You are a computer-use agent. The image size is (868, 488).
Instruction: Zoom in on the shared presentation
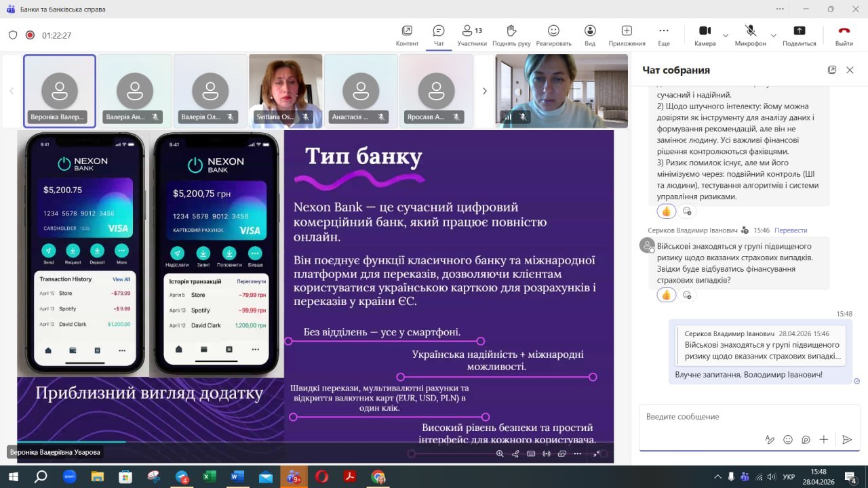(500, 453)
